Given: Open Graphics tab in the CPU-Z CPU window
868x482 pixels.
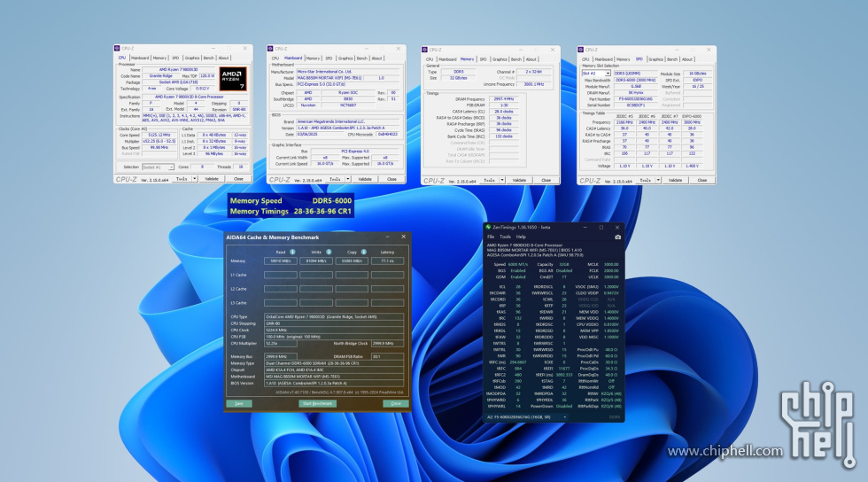Looking at the screenshot, I should (x=192, y=58).
